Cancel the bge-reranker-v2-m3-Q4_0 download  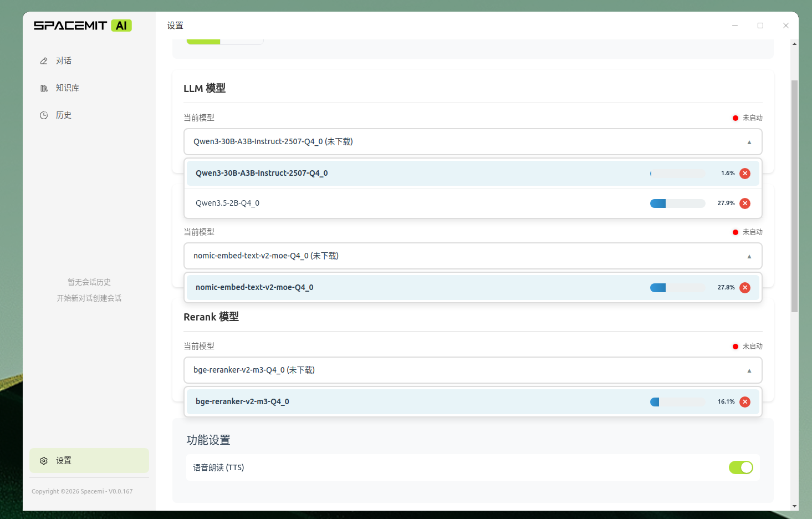click(745, 402)
